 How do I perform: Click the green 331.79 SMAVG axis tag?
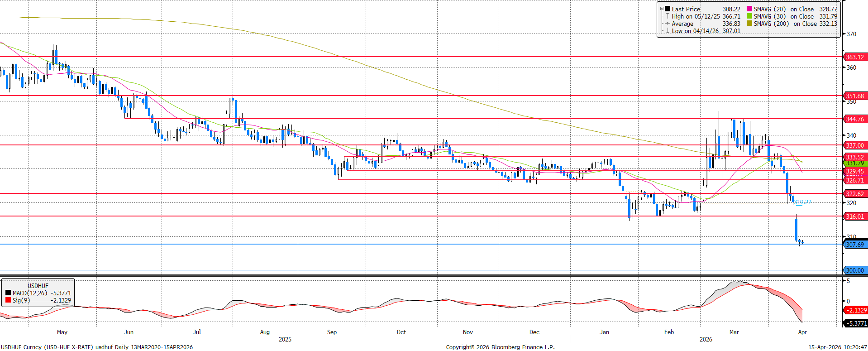click(854, 163)
